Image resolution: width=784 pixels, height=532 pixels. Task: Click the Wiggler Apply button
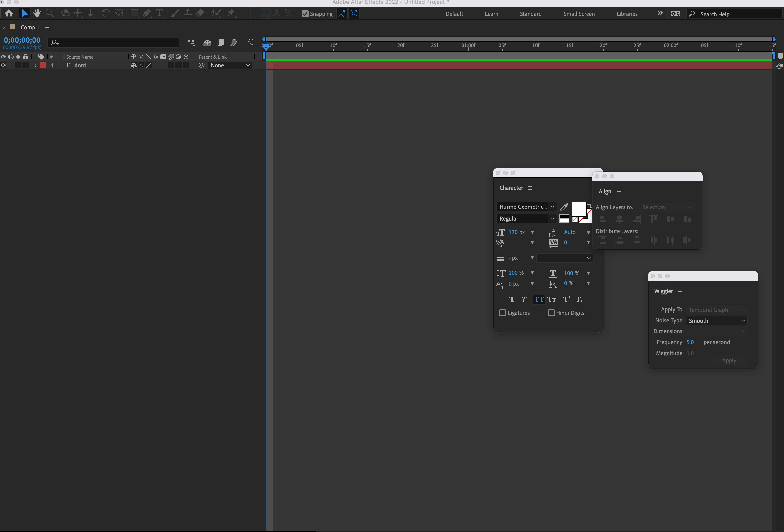click(729, 361)
